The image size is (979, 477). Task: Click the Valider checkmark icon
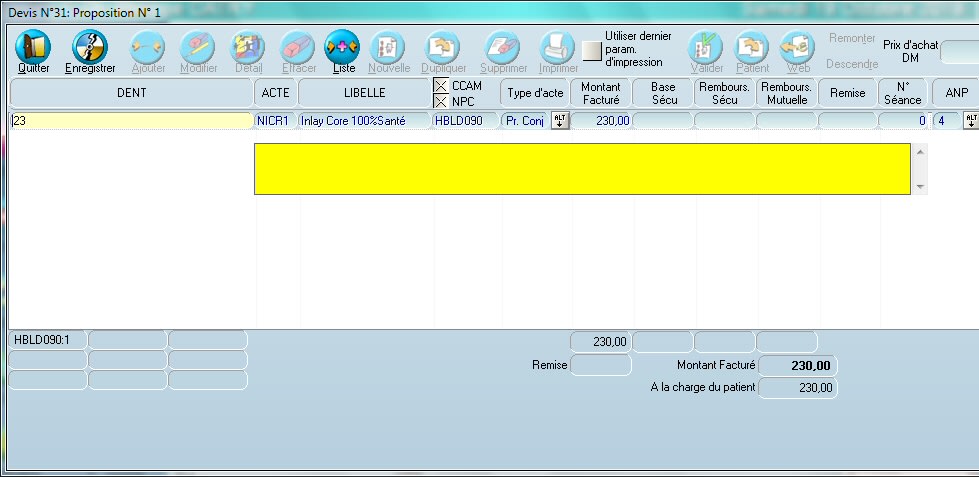[x=706, y=47]
